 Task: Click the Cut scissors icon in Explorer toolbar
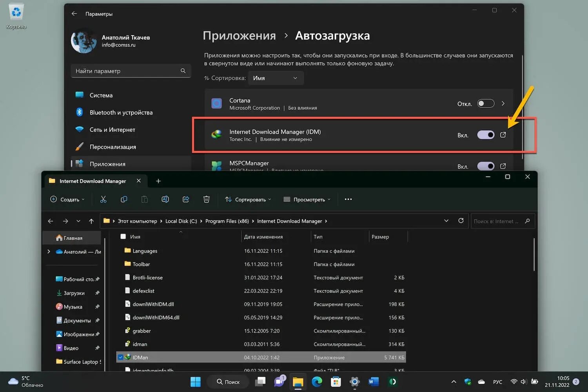pyautogui.click(x=103, y=200)
